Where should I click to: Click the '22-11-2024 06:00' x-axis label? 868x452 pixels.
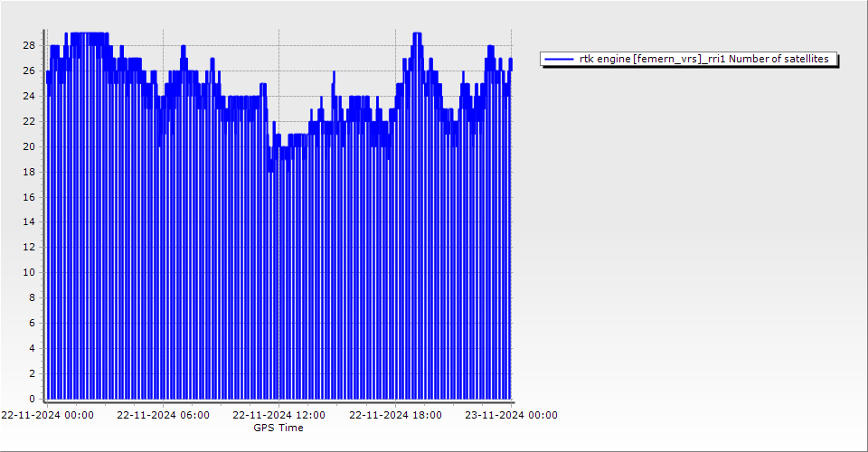point(163,416)
